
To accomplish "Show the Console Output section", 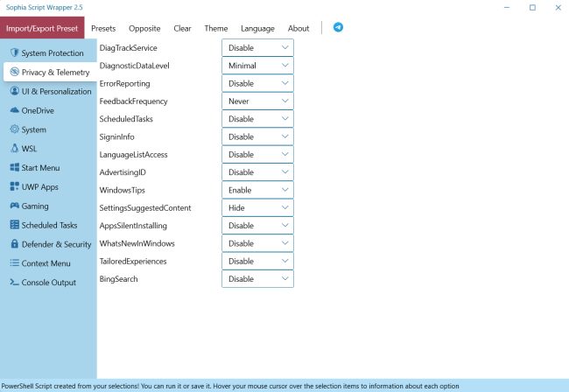I will tap(49, 283).
